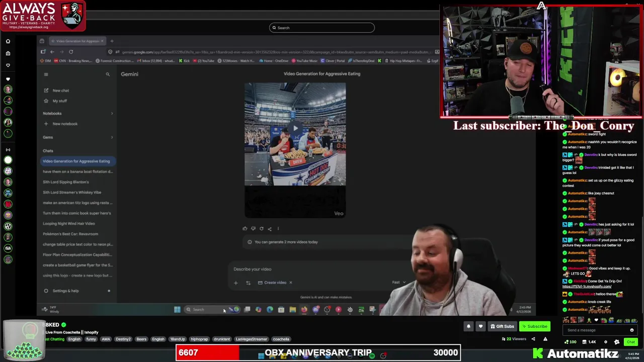Open Gemini sidebar hamburger menu

pos(46,74)
